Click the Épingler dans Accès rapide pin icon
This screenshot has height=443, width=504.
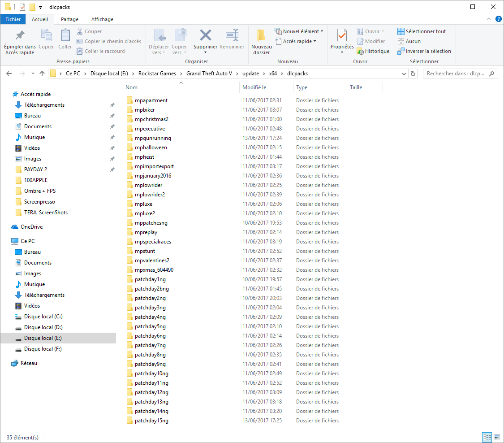[x=20, y=35]
